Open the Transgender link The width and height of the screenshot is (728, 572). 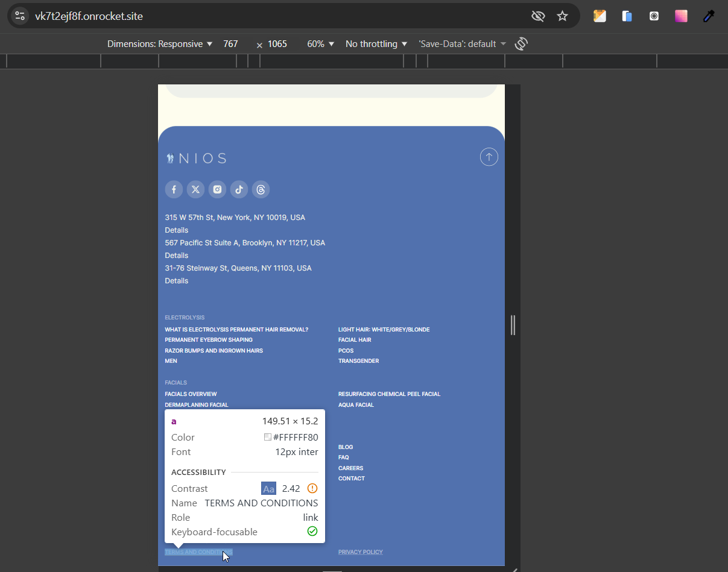point(359,361)
